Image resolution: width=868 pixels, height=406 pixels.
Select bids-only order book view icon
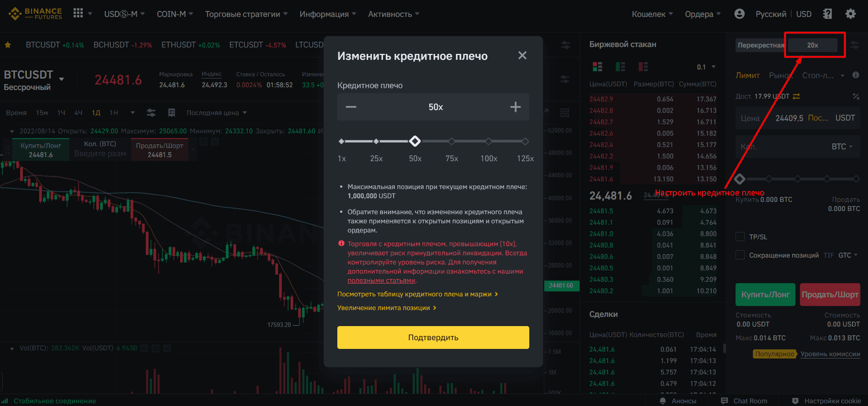coord(620,67)
